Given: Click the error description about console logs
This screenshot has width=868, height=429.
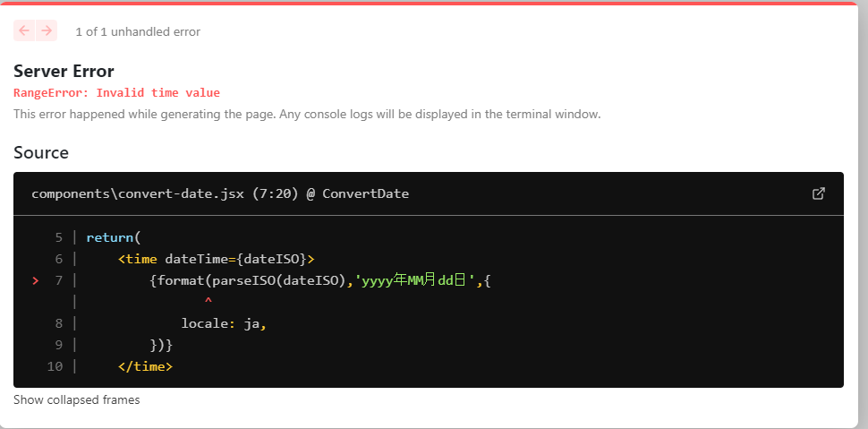Looking at the screenshot, I should pos(307,115).
